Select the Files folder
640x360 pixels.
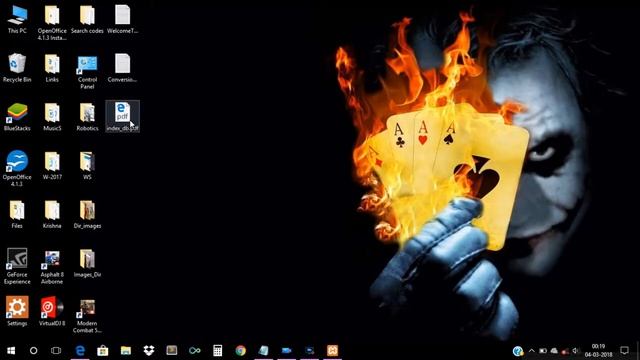pyautogui.click(x=17, y=214)
